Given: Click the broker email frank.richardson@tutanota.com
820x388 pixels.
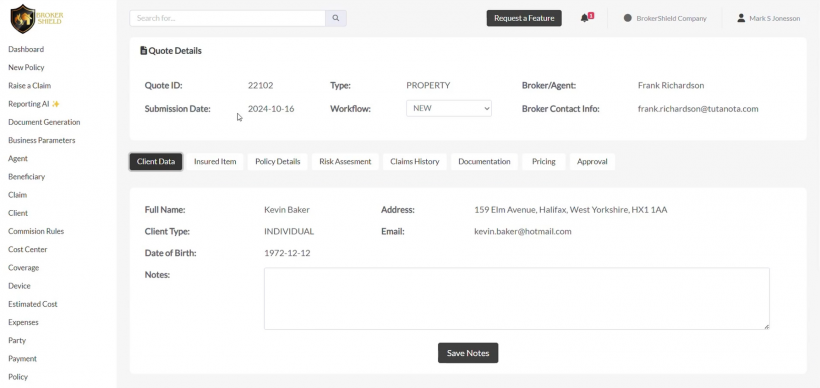Looking at the screenshot, I should [x=698, y=109].
